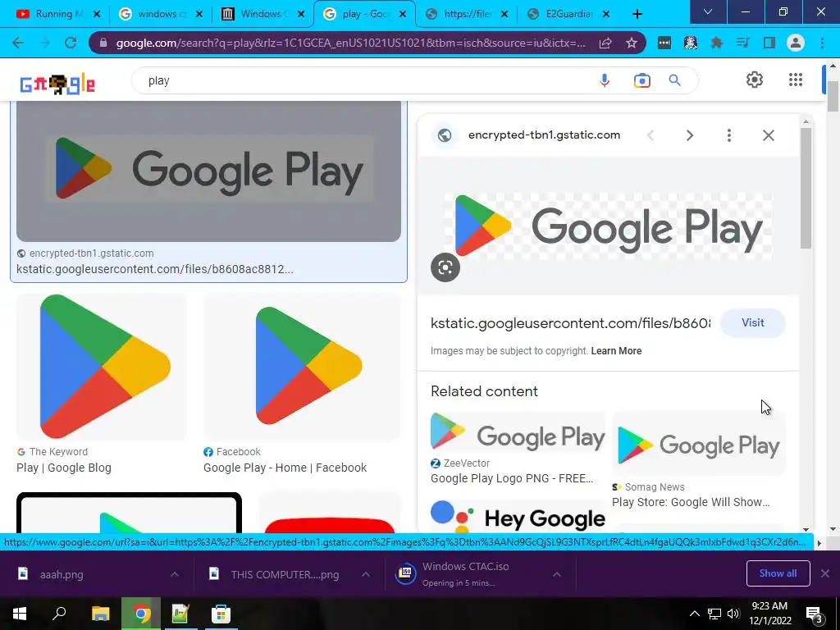
Task: Open preview panel three-dot options
Action: [x=728, y=135]
